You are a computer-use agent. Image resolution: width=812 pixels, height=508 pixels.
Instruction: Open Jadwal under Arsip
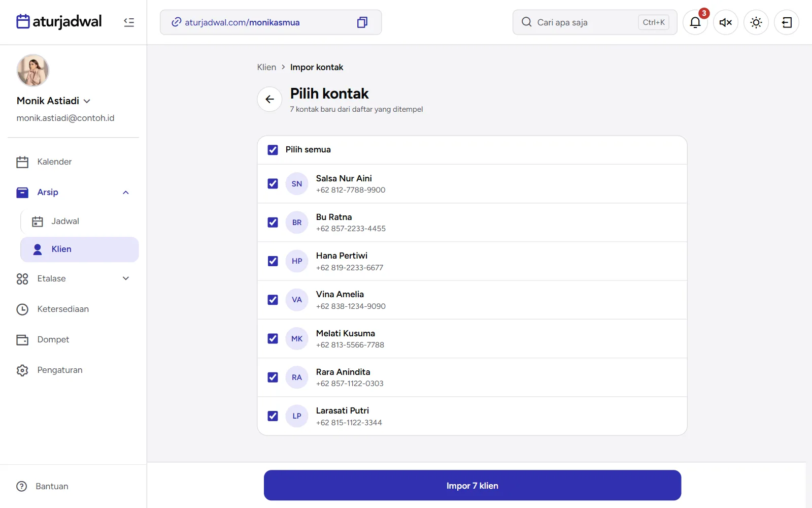tap(80, 221)
